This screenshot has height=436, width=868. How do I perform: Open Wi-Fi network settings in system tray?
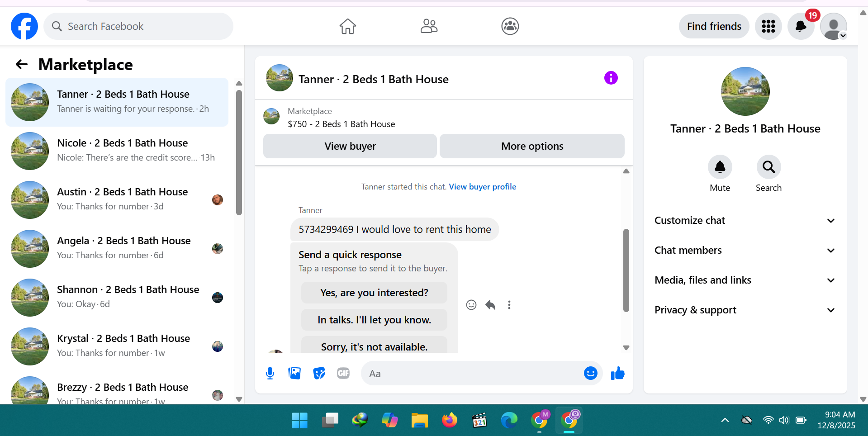click(x=768, y=420)
